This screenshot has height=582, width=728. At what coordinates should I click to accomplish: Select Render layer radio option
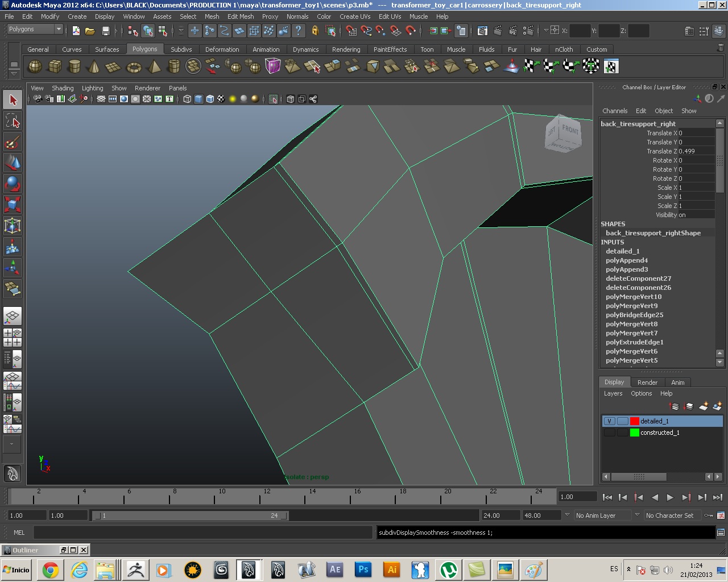[x=647, y=383]
